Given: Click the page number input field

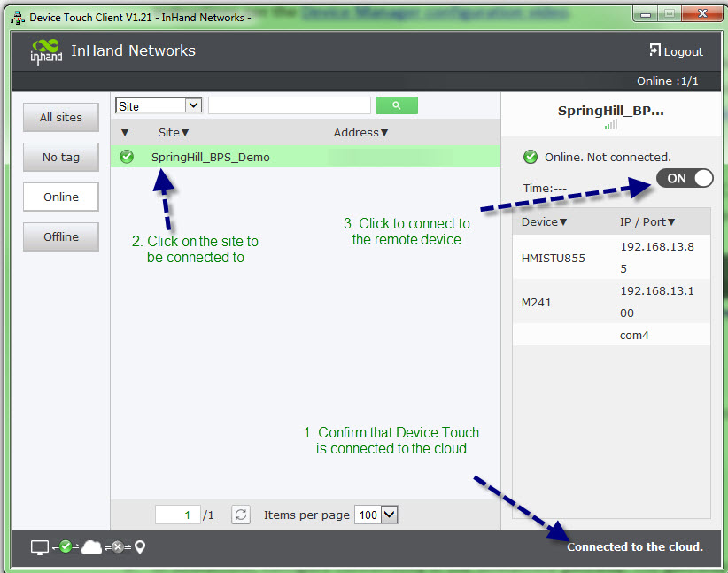Looking at the screenshot, I should point(178,515).
